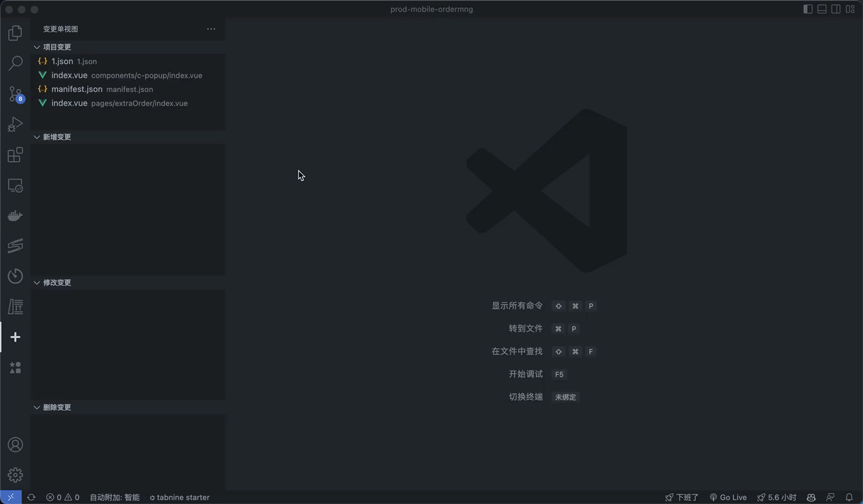Collapse the 删除变更 section
The width and height of the screenshot is (863, 504).
128,407
